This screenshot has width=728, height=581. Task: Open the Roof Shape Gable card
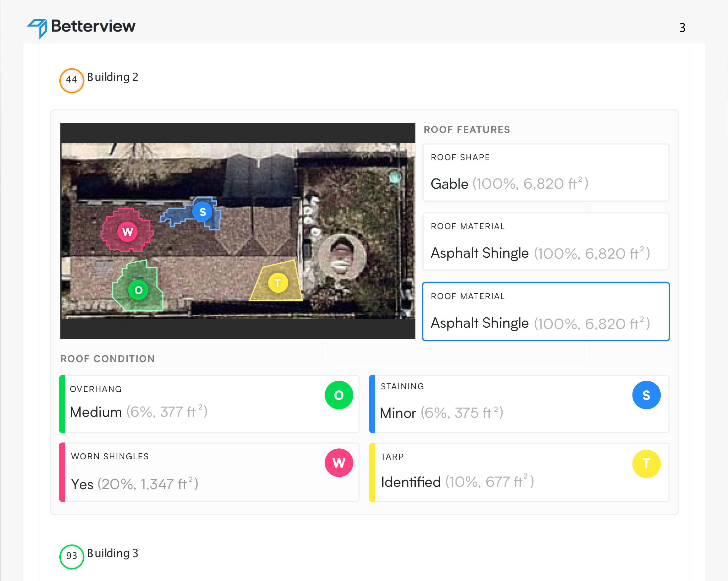pyautogui.click(x=546, y=173)
